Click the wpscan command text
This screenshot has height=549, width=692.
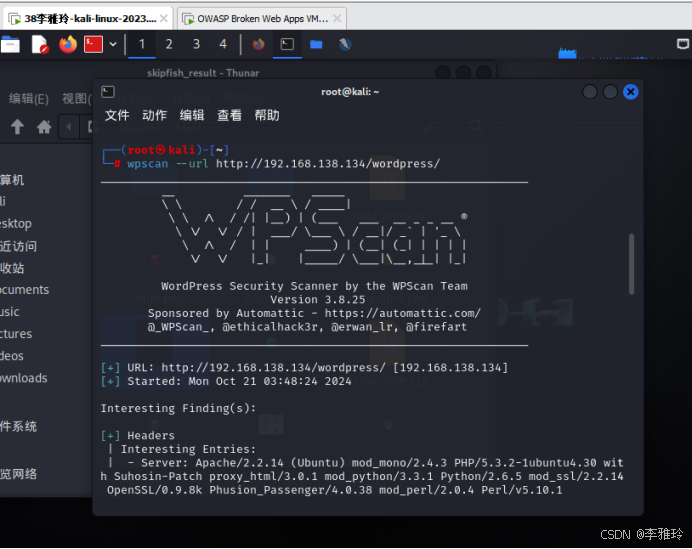(147, 164)
